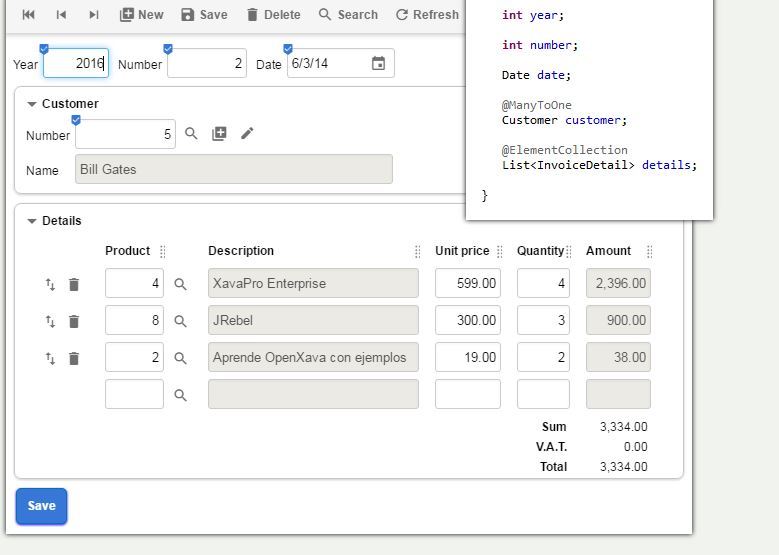Go to the previous record
The width and height of the screenshot is (779, 555).
(61, 15)
